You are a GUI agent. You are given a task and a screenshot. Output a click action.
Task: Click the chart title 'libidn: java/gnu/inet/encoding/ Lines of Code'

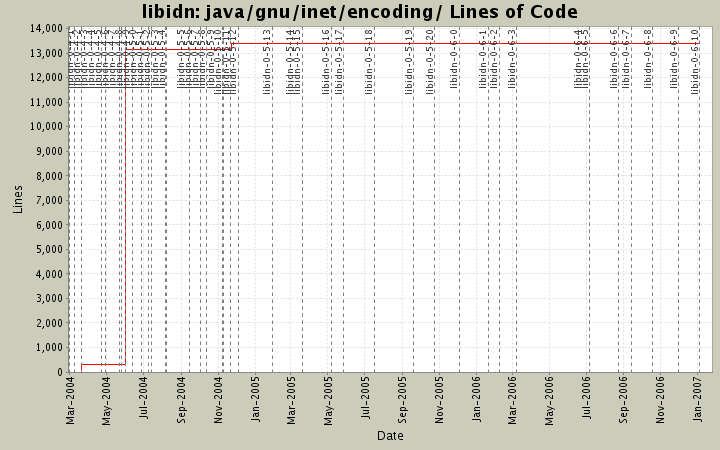359,12
